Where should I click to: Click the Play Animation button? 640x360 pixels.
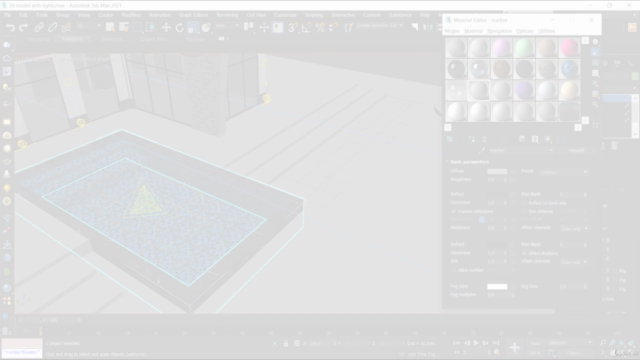point(476,343)
